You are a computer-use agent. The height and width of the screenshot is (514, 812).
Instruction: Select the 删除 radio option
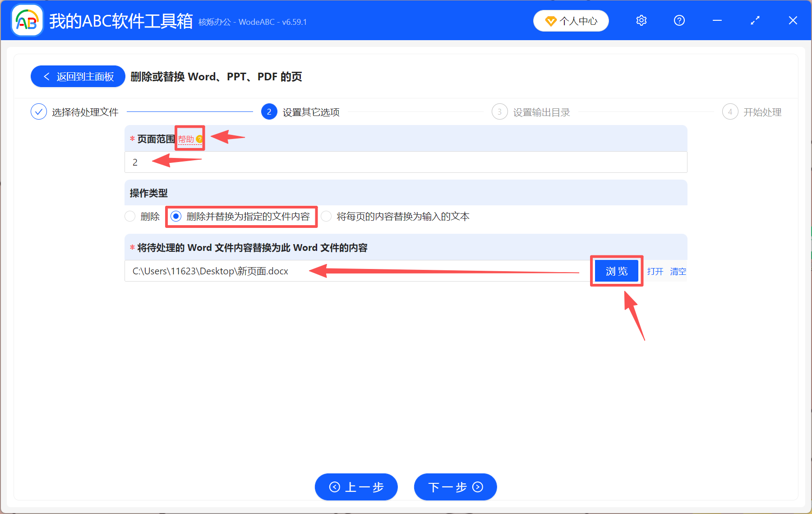pyautogui.click(x=130, y=216)
